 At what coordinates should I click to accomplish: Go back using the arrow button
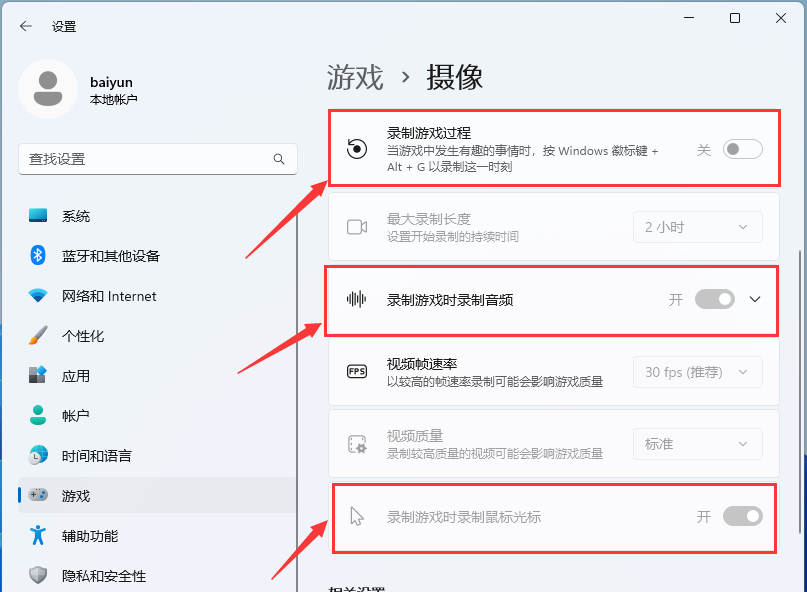pos(25,27)
